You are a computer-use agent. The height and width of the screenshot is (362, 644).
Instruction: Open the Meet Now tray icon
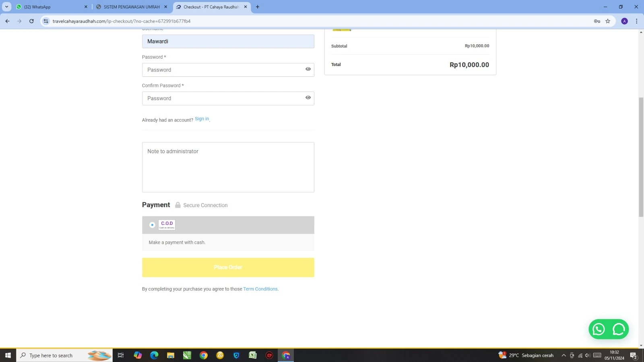pos(572,356)
